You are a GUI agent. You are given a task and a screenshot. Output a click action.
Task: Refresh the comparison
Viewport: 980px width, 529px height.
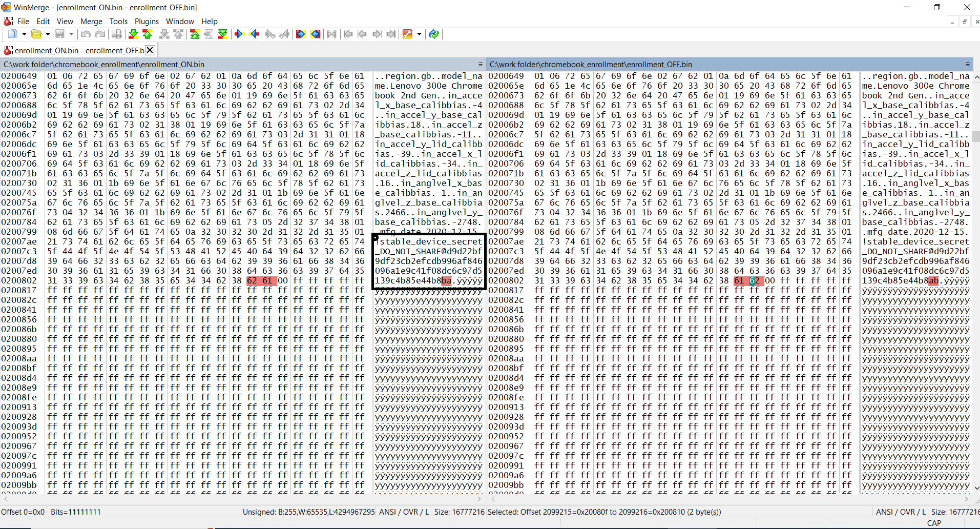click(x=434, y=34)
